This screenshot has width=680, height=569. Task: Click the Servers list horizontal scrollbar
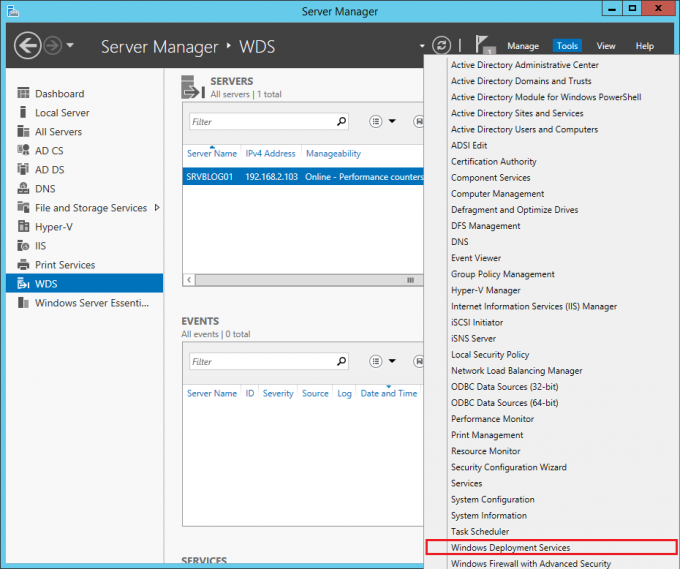304,280
